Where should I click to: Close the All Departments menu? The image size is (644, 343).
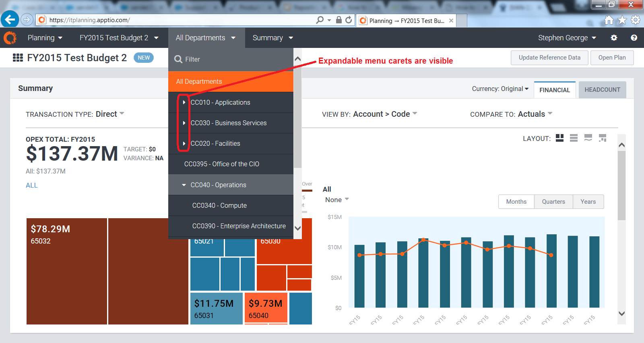(x=206, y=38)
